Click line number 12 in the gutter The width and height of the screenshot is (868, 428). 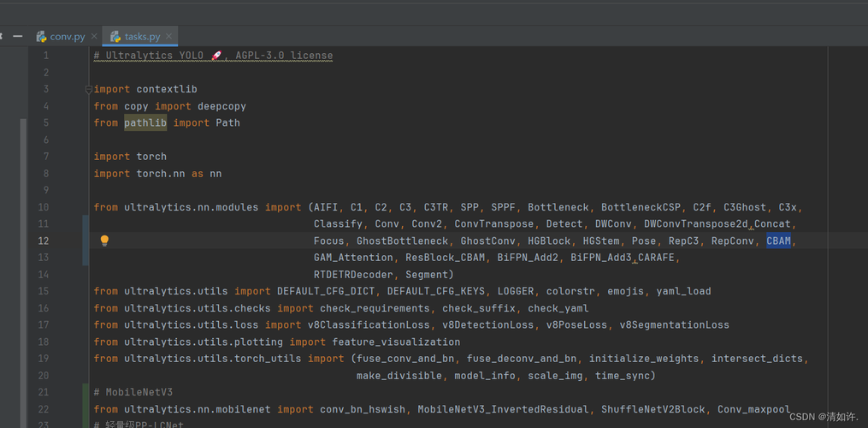[43, 241]
